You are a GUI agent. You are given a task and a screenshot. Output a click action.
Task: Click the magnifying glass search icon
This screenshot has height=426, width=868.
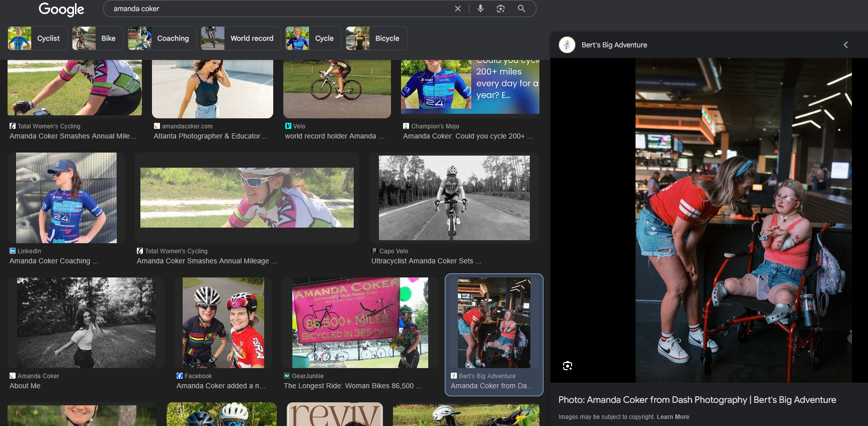[x=521, y=9]
